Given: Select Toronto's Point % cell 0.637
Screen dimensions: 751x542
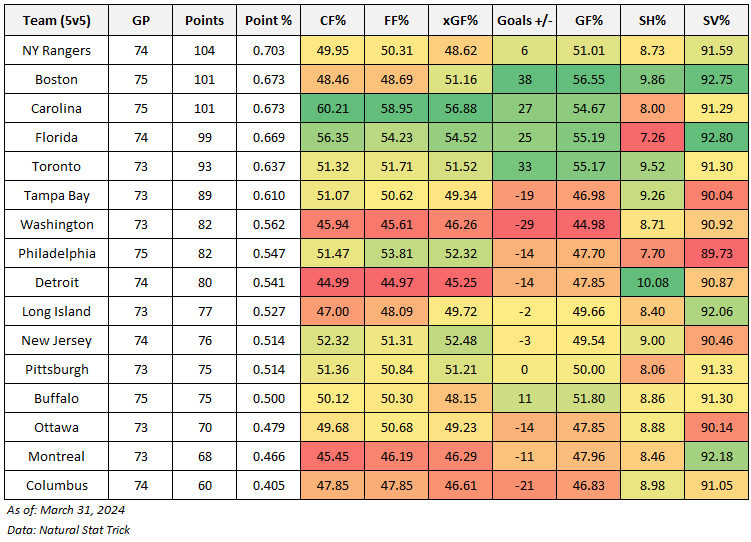Looking at the screenshot, I should coord(270,166).
